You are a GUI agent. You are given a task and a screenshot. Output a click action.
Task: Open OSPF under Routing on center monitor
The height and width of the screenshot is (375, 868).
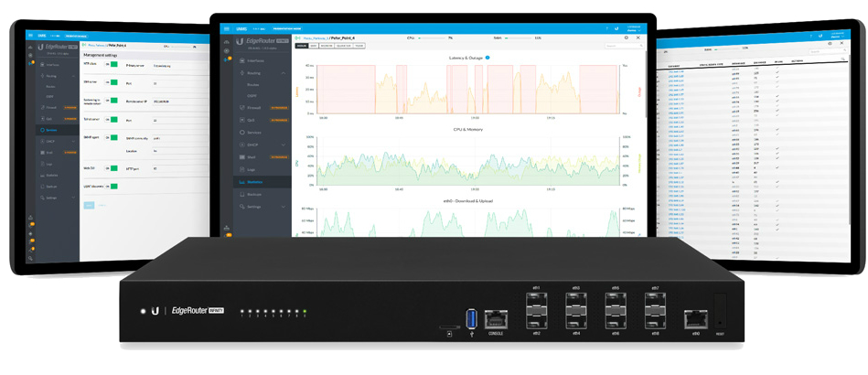pos(252,96)
